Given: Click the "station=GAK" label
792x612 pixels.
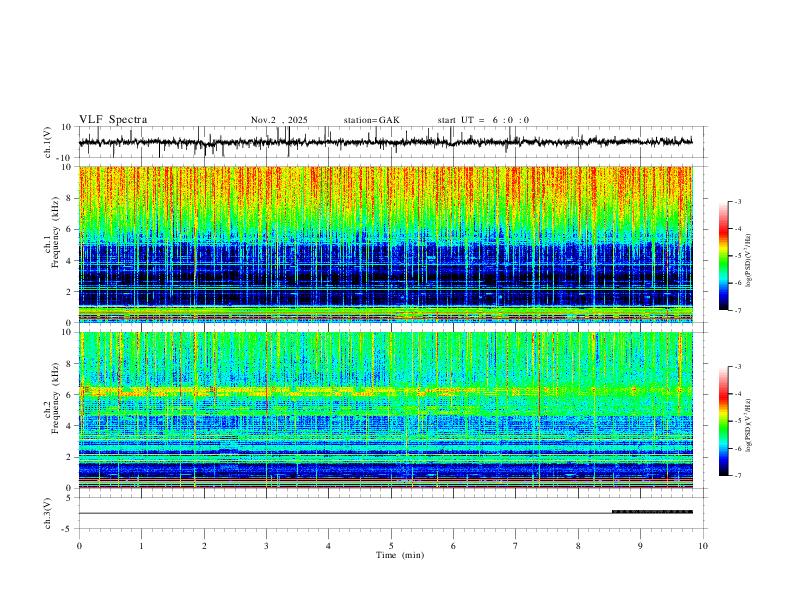Looking at the screenshot, I should click(372, 120).
